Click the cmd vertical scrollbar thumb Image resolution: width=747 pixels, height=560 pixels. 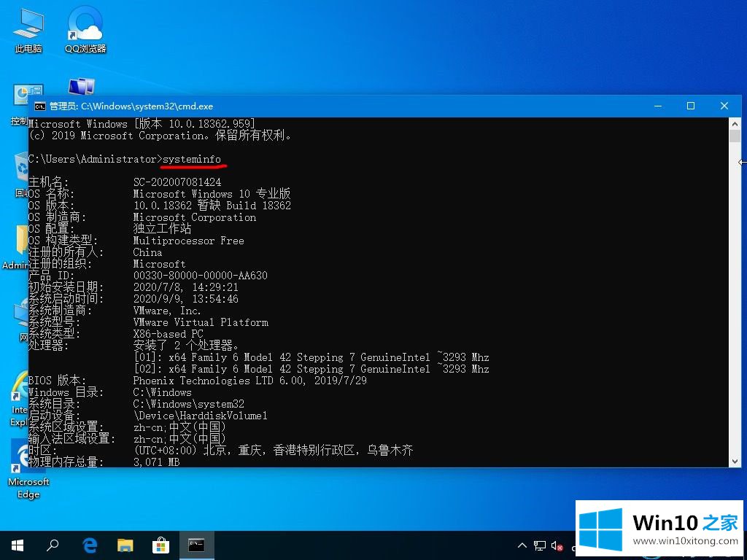click(x=735, y=136)
